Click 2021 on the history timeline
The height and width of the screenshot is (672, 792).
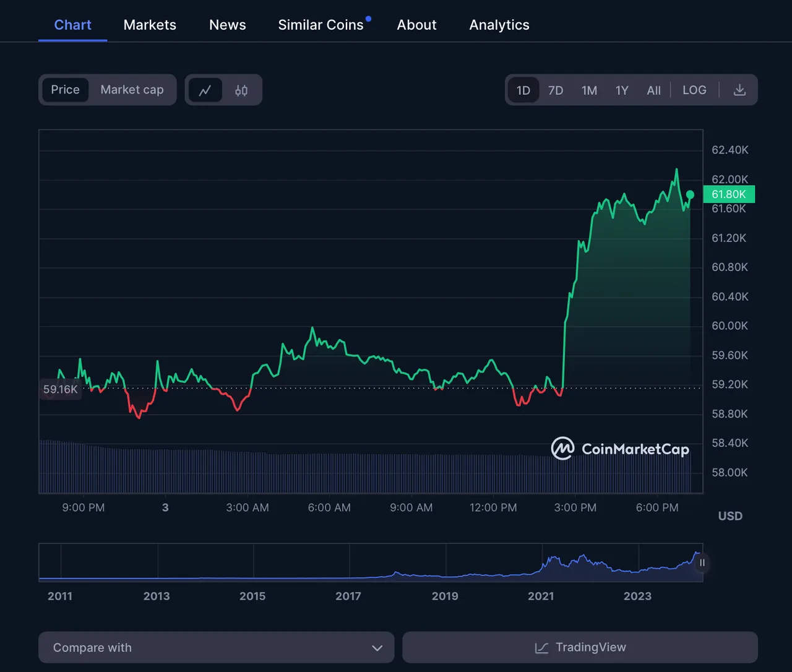pos(541,596)
